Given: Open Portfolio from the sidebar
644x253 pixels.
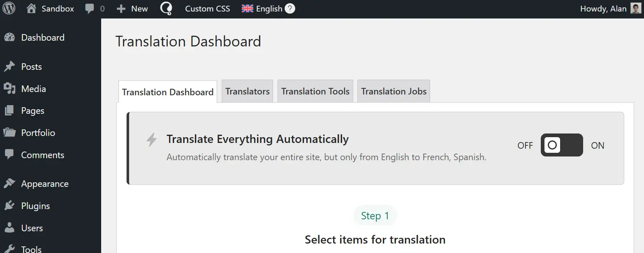Looking at the screenshot, I should click(38, 133).
